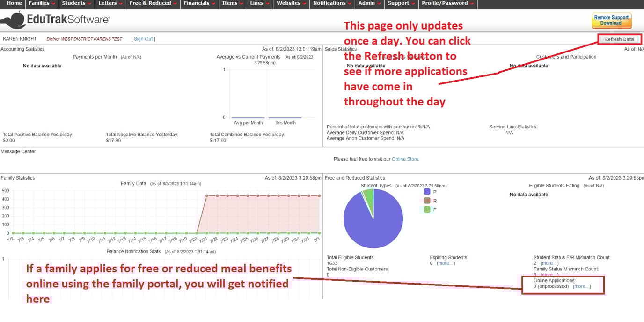Click the Student Types pie chart
Image resolution: width=644 pixels, height=322 pixels.
373,218
